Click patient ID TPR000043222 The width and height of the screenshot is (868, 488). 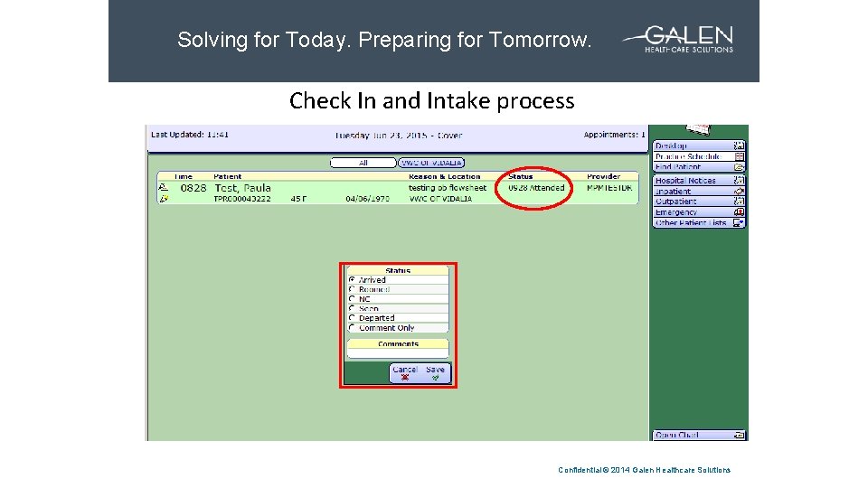pyautogui.click(x=242, y=199)
